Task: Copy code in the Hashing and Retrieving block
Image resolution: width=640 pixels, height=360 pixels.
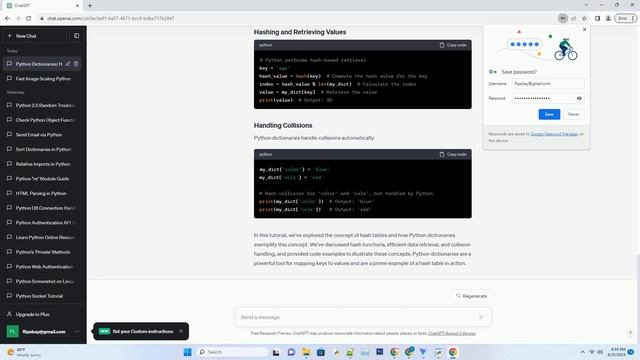Action: [453, 45]
